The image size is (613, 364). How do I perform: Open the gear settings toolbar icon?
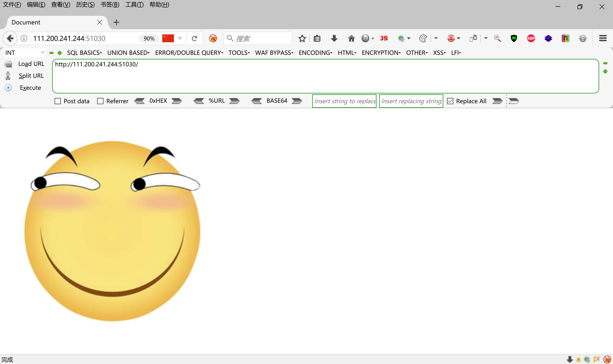(x=583, y=38)
